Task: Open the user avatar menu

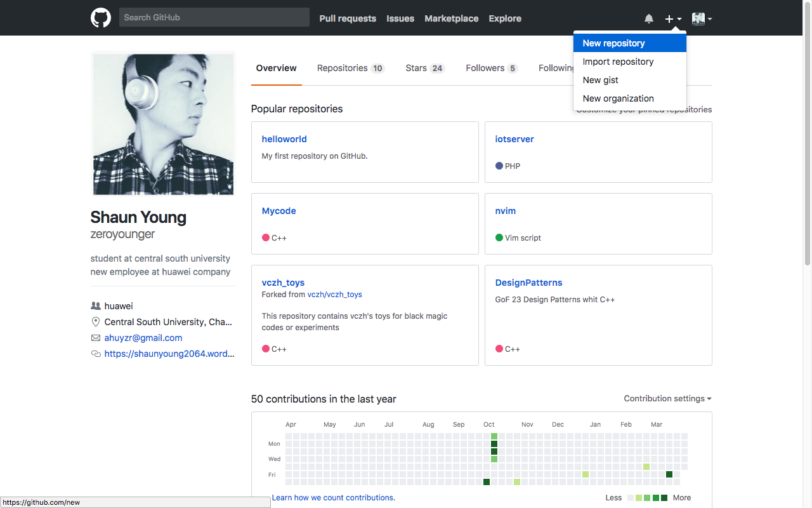Action: (702, 18)
